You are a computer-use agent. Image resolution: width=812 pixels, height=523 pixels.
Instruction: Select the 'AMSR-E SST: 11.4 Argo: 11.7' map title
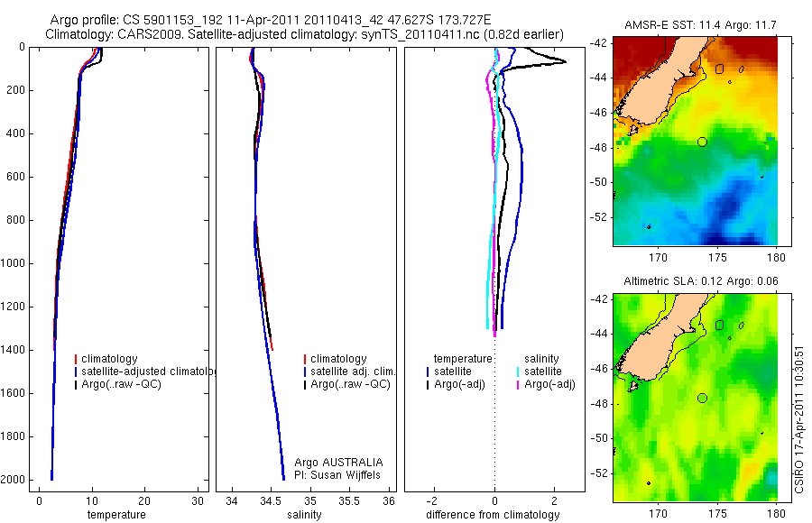click(x=700, y=25)
